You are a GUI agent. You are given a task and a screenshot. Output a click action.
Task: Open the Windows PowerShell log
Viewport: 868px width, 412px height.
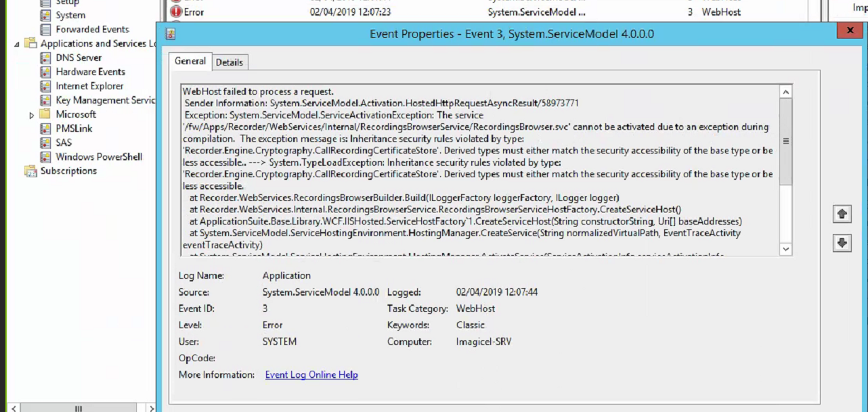99,157
